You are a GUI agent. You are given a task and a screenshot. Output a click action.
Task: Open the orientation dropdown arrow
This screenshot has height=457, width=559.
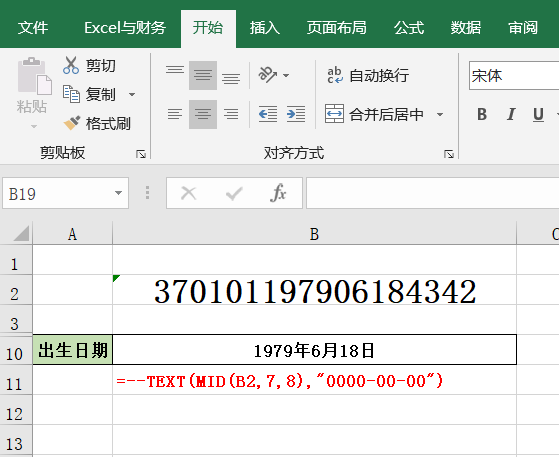tap(286, 75)
